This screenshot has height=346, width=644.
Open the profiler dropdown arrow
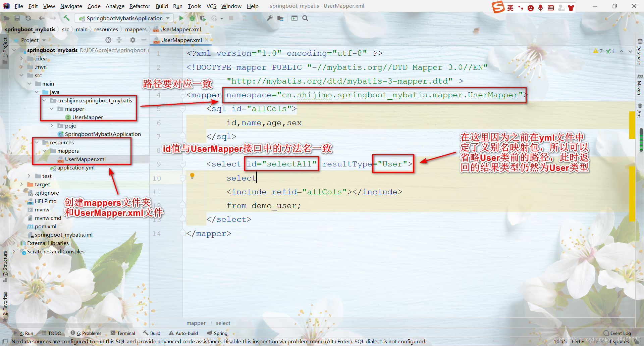point(222,18)
